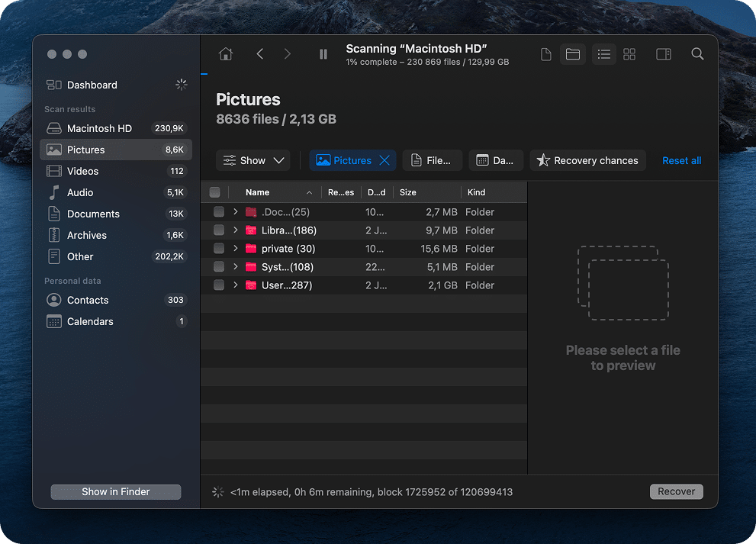Pause the scan of Macintosh HD
756x544 pixels.
tap(323, 54)
